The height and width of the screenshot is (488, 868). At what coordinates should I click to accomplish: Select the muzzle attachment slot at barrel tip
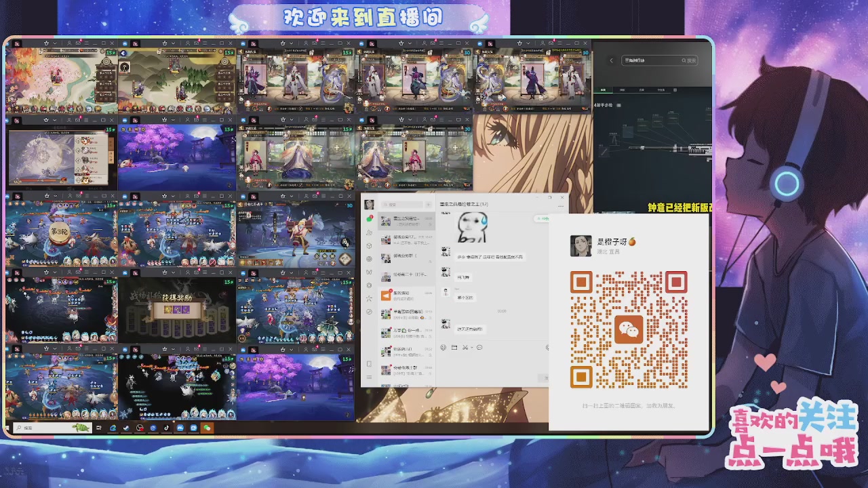604,152
